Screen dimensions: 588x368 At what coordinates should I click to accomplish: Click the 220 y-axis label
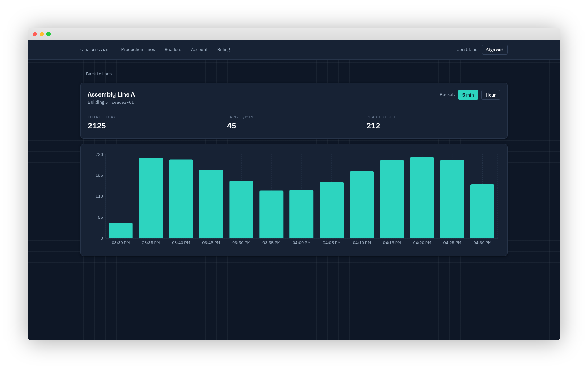point(99,154)
